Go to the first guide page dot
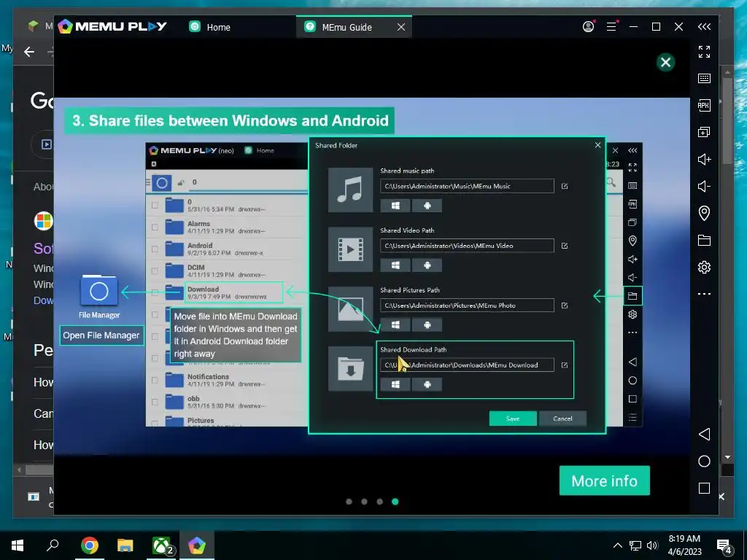747x560 pixels. click(349, 502)
